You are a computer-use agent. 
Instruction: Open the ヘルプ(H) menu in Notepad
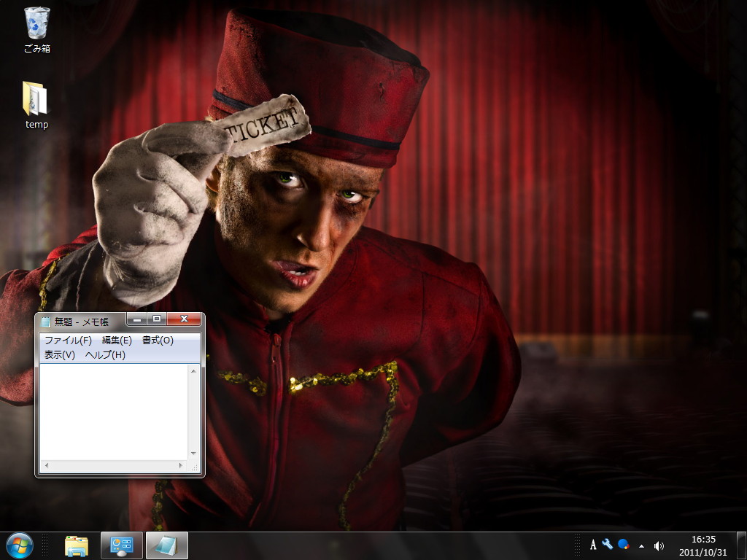click(105, 355)
